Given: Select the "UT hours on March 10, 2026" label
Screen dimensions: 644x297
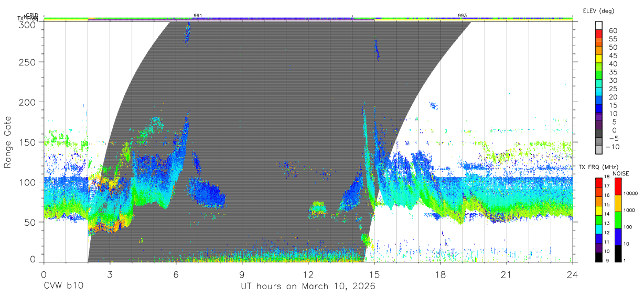Looking at the screenshot, I should [x=308, y=287].
